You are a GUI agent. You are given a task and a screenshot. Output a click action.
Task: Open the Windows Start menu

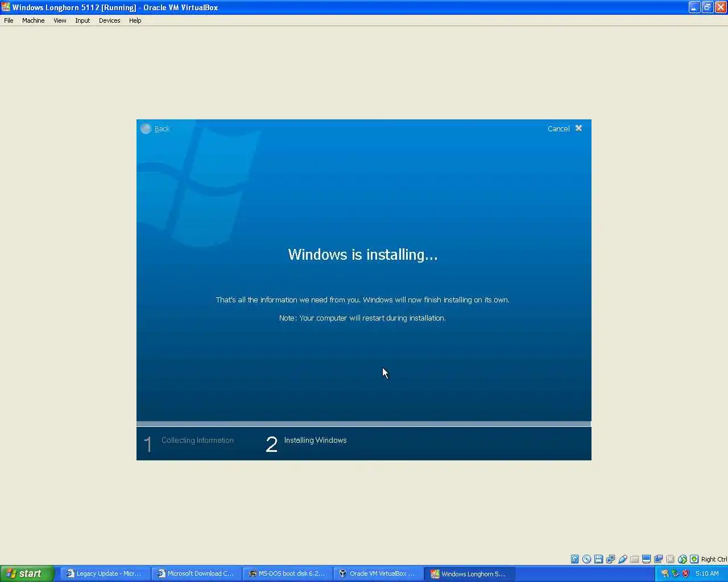(x=27, y=573)
